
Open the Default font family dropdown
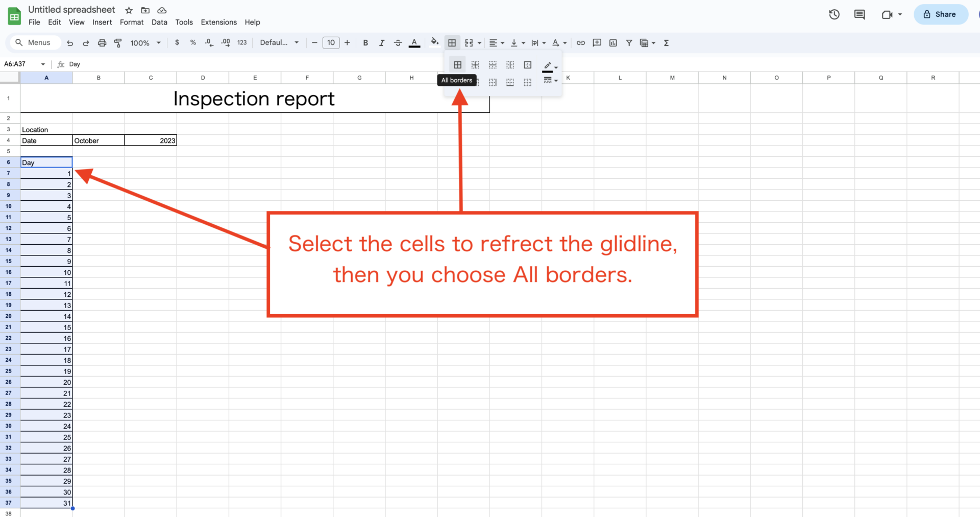point(279,43)
